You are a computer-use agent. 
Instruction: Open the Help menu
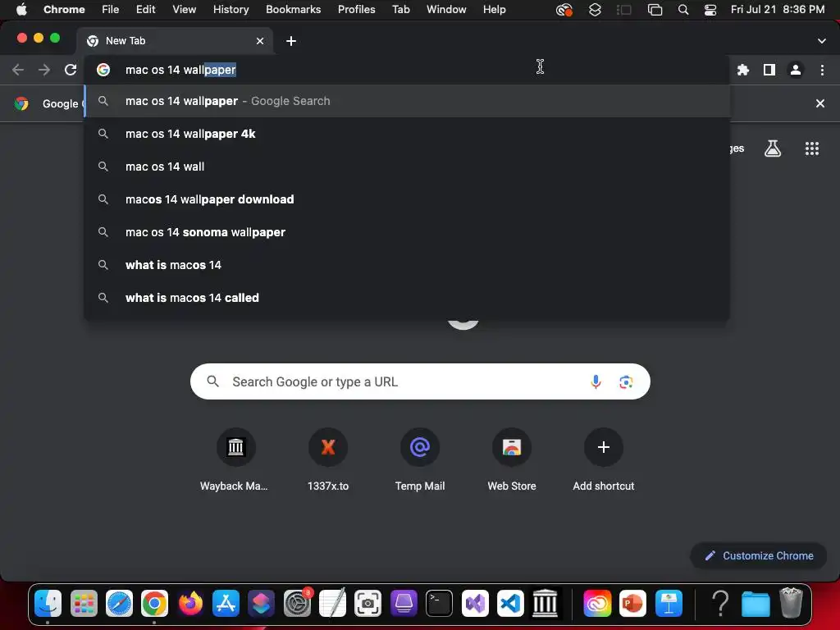coord(494,9)
